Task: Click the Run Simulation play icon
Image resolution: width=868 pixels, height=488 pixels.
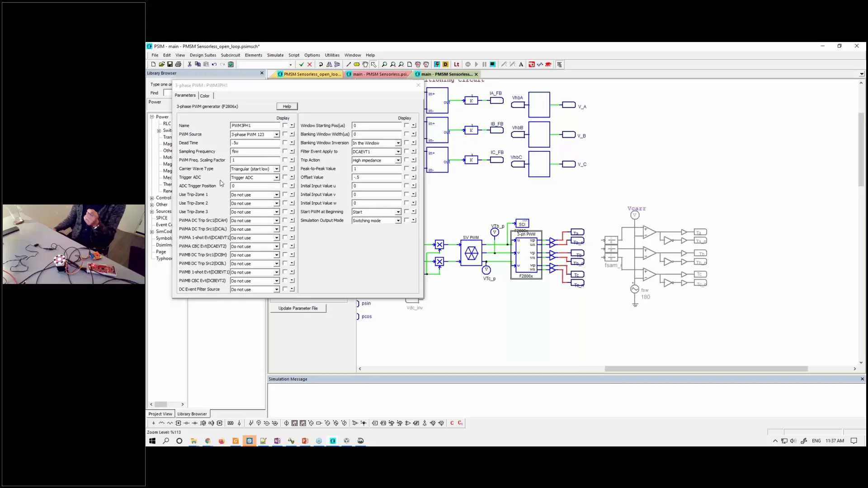Action: [476, 65]
